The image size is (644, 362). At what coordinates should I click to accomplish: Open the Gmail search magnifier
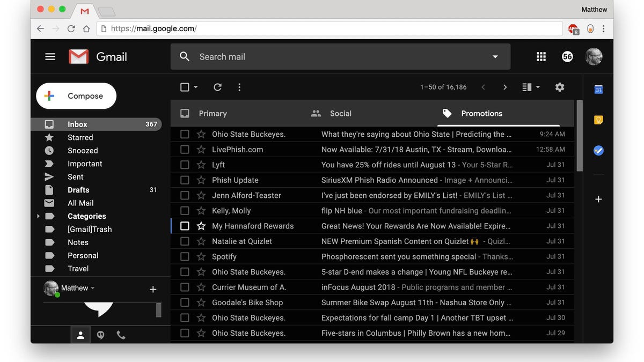click(184, 56)
